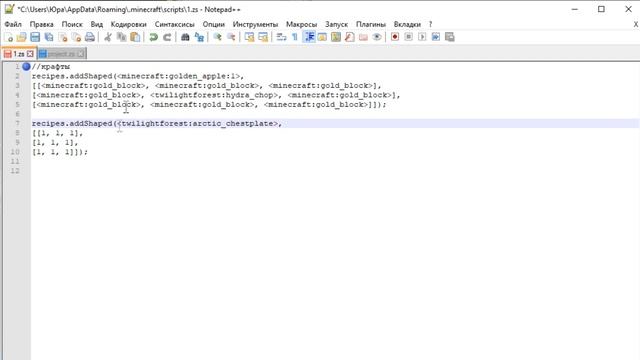
Task: Open the Инструменты menu
Action: [x=255, y=24]
